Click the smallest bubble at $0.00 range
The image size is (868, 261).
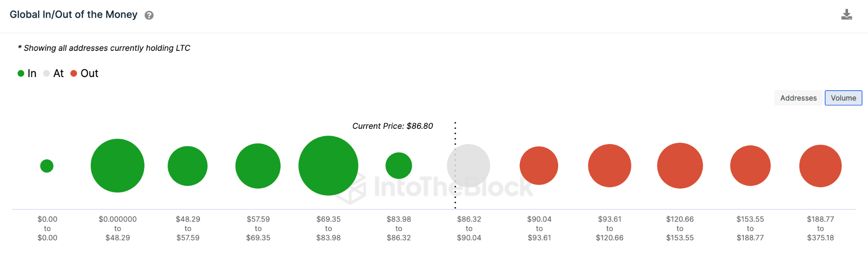pos(47,166)
